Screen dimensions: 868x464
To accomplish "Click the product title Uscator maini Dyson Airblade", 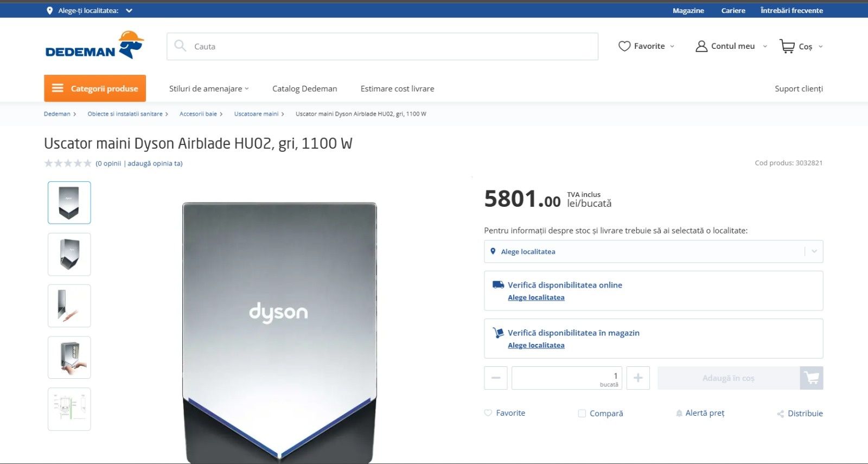I will (198, 143).
